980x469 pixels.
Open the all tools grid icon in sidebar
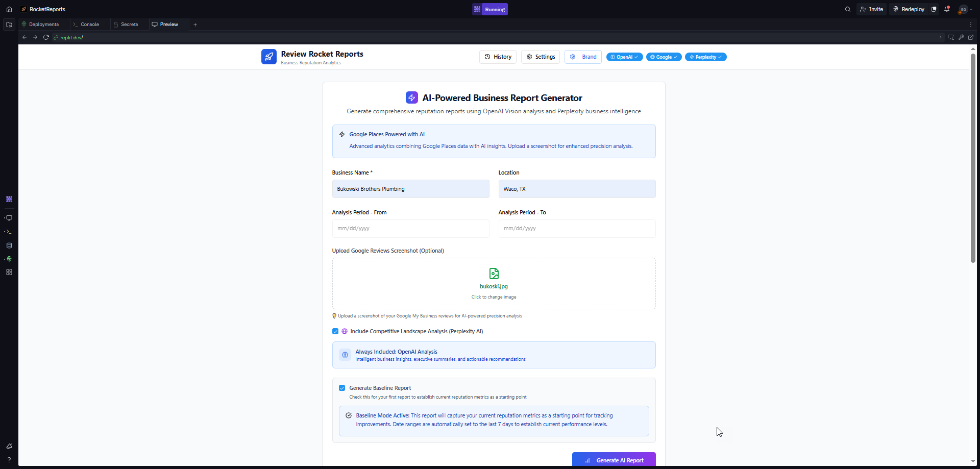pyautogui.click(x=9, y=273)
